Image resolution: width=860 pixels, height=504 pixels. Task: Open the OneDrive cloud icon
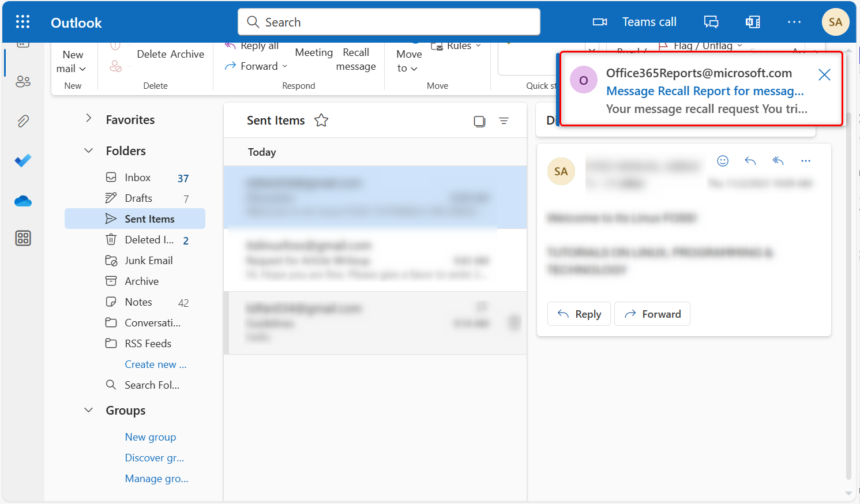(23, 201)
